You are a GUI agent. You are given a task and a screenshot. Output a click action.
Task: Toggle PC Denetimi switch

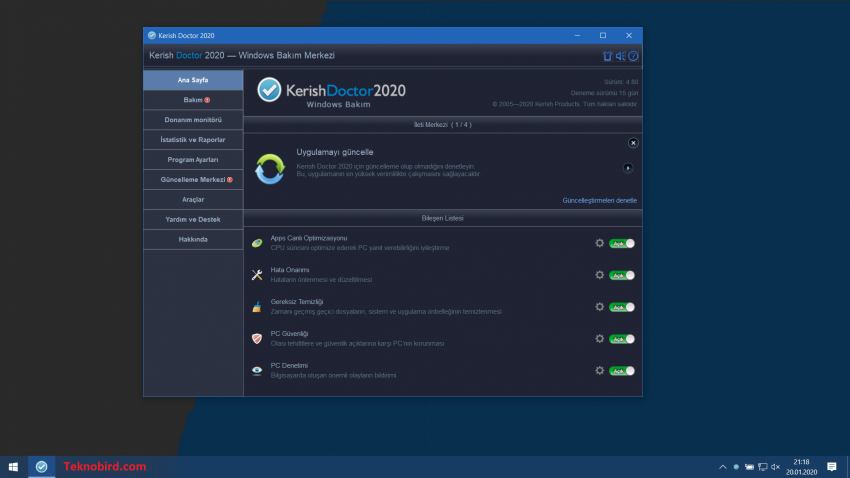622,371
